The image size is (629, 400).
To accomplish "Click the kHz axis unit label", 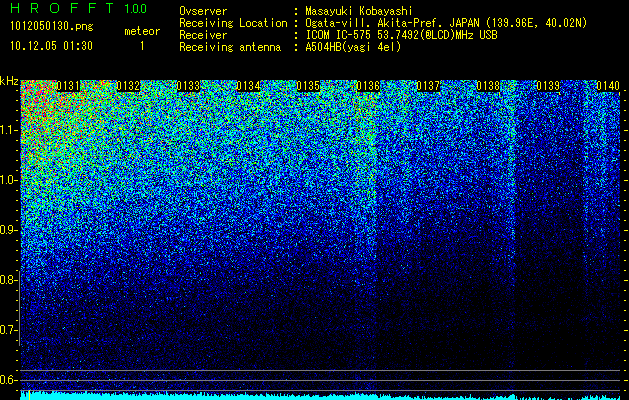I will (x=9, y=81).
